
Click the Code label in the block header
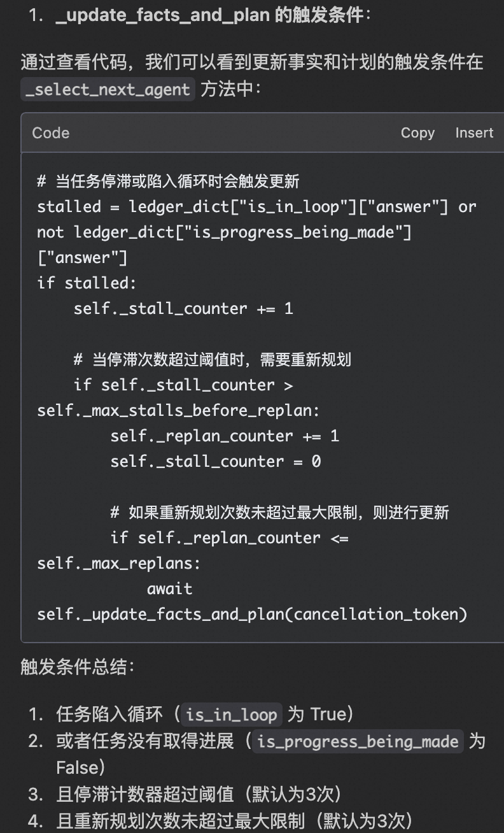[x=50, y=133]
